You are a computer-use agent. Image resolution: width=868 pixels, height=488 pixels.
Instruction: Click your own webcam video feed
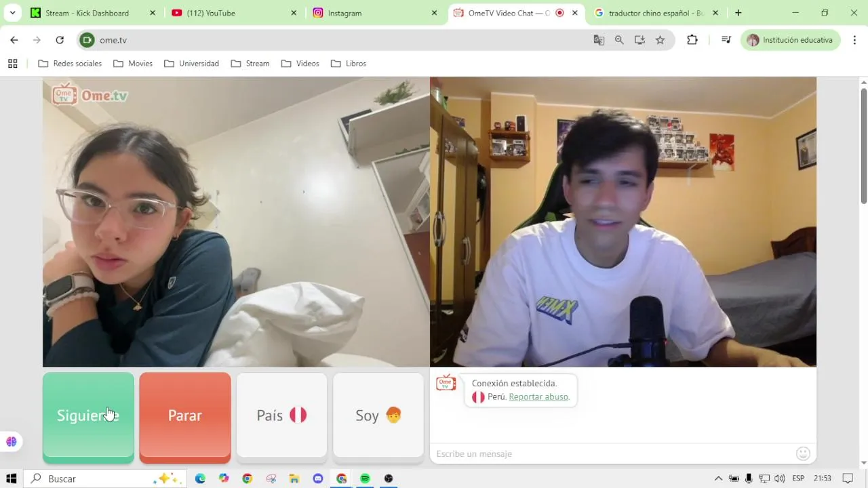click(x=623, y=222)
